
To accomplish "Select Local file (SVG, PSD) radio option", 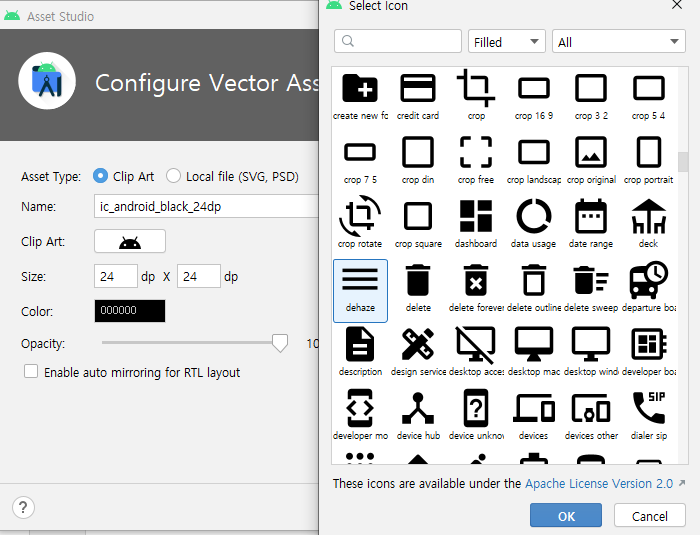I will (173, 176).
